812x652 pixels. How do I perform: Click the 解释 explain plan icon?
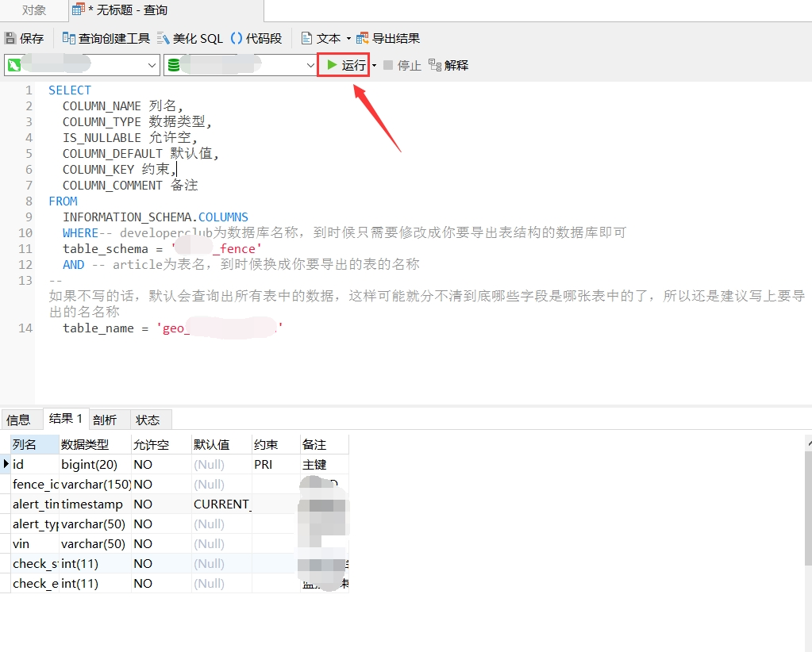coord(435,65)
